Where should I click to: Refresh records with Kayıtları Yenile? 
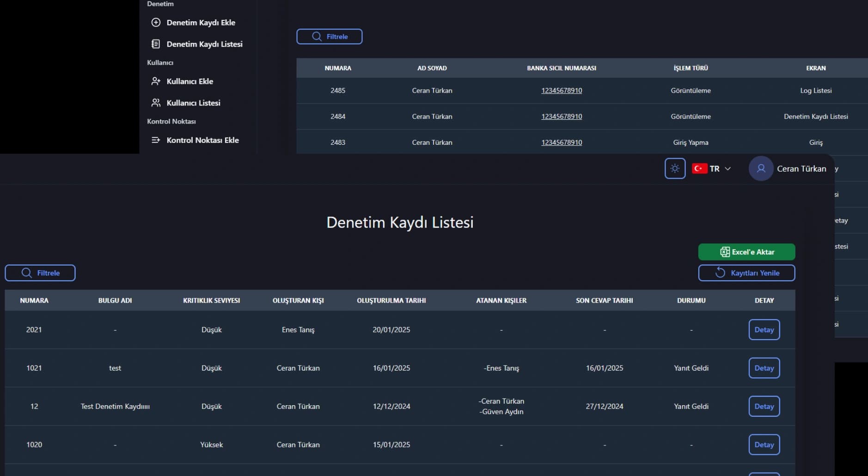pos(746,273)
